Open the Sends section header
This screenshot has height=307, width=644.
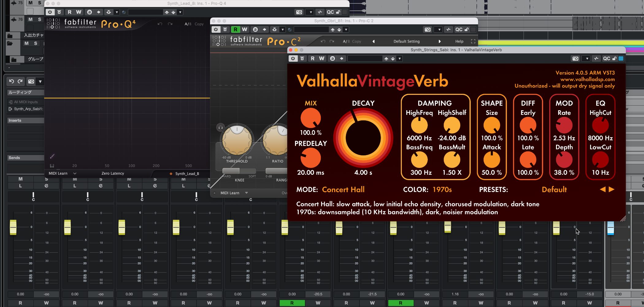[26, 157]
